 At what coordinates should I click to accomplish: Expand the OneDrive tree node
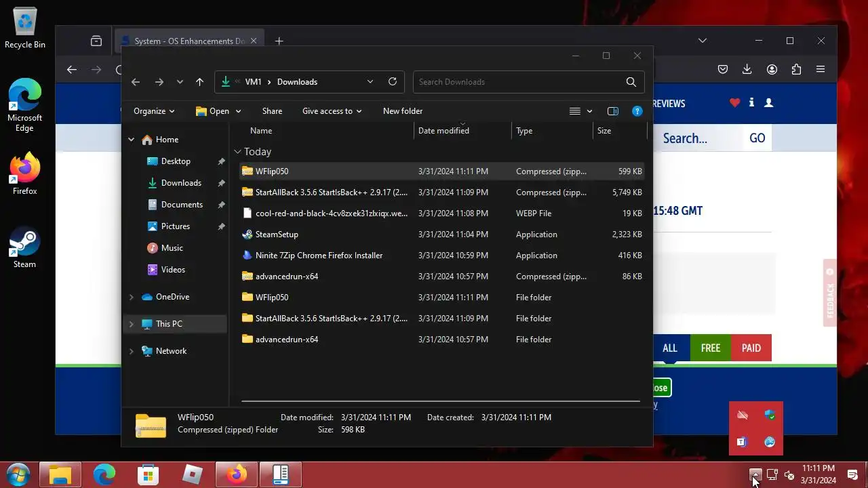[x=131, y=297]
